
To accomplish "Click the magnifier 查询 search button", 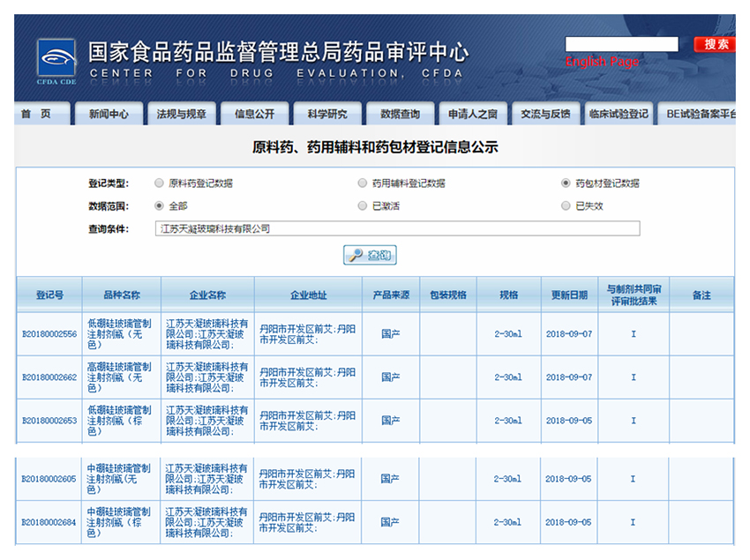I will tap(370, 256).
